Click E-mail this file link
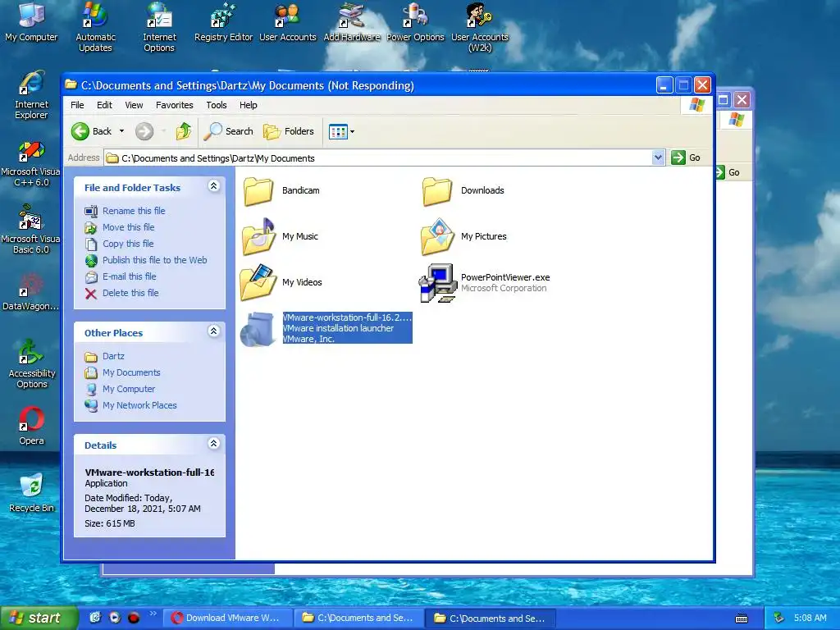 coord(130,276)
